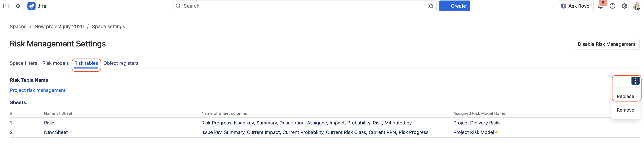Select Remove from the dropdown menu
The height and width of the screenshot is (157, 644).
point(625,110)
